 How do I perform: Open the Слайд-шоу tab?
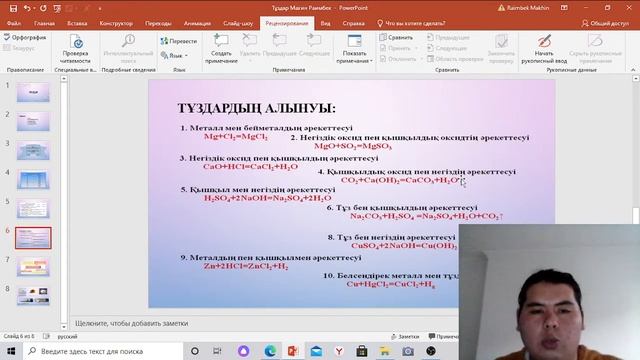(238, 23)
